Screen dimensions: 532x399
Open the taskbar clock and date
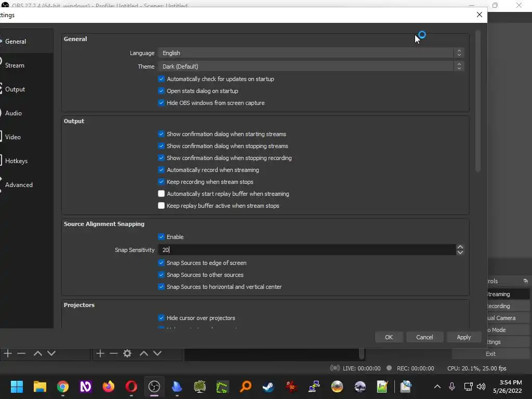point(508,387)
